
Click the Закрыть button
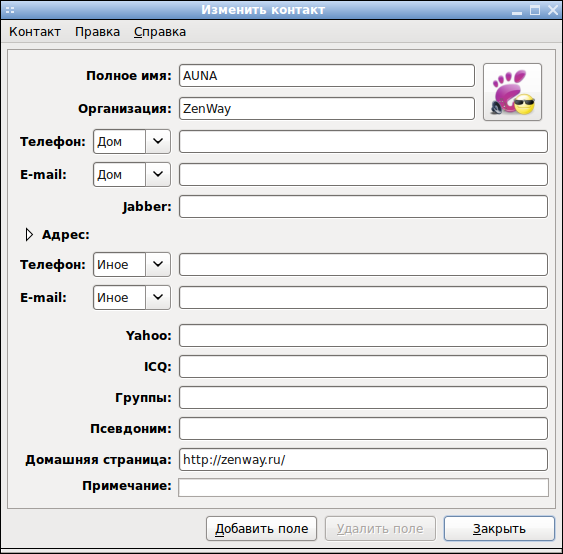(x=499, y=529)
